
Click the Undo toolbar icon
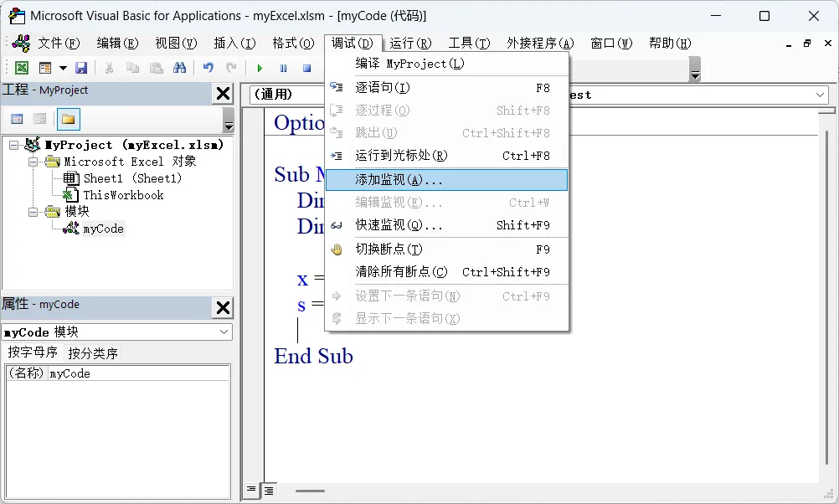coord(208,68)
